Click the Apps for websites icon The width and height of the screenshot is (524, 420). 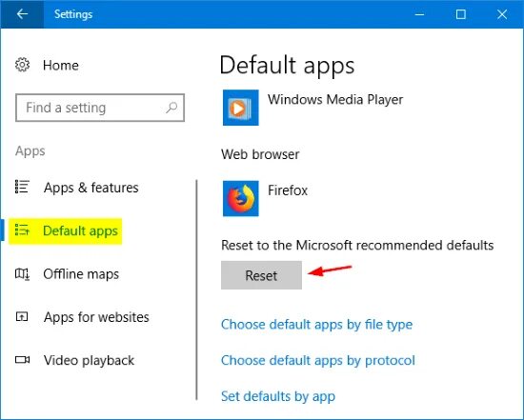click(22, 316)
